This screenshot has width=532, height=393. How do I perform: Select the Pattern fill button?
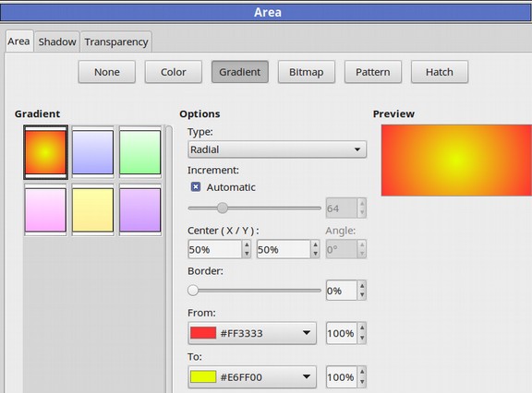coord(373,72)
